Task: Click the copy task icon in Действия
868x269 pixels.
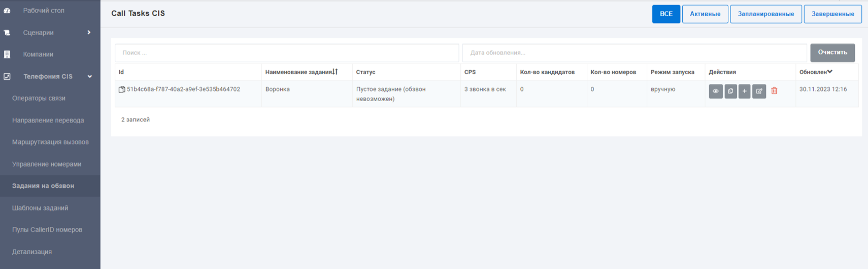Action: [730, 91]
